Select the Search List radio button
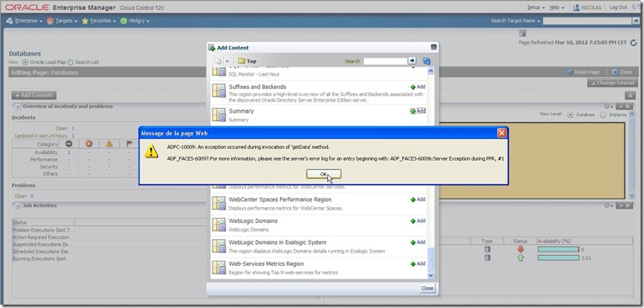Image resolution: width=644 pixels, height=308 pixels. [x=71, y=62]
